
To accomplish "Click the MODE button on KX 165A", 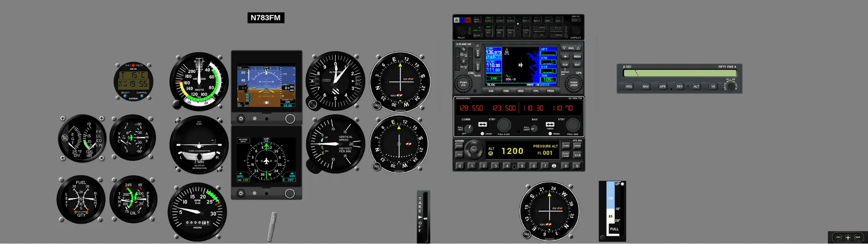I will tap(550, 133).
